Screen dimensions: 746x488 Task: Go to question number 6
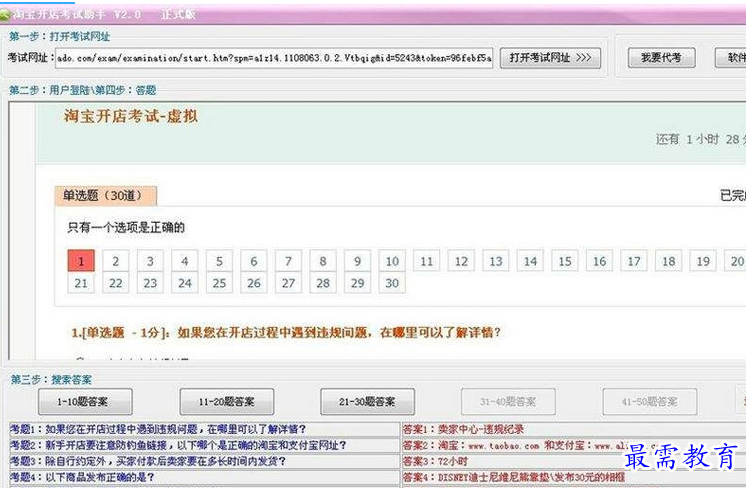254,261
